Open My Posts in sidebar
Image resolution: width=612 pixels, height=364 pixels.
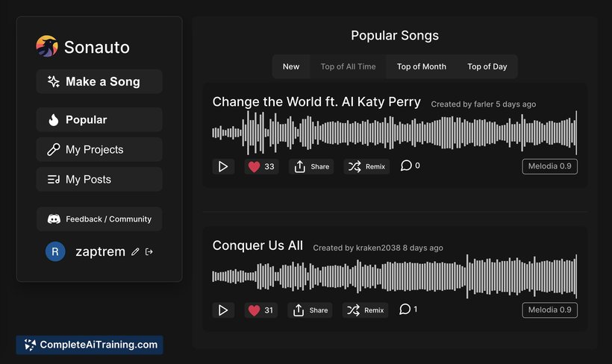click(99, 180)
